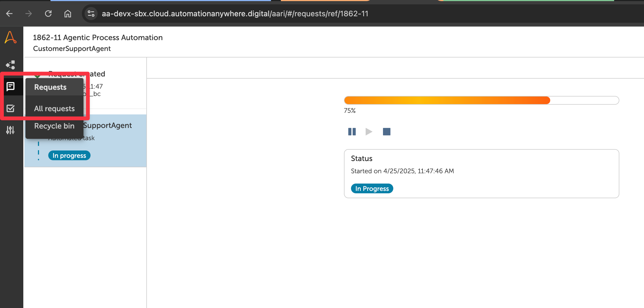Screen dimensions: 644x308
Task: Click the browser forward arrow
Action: click(29, 14)
